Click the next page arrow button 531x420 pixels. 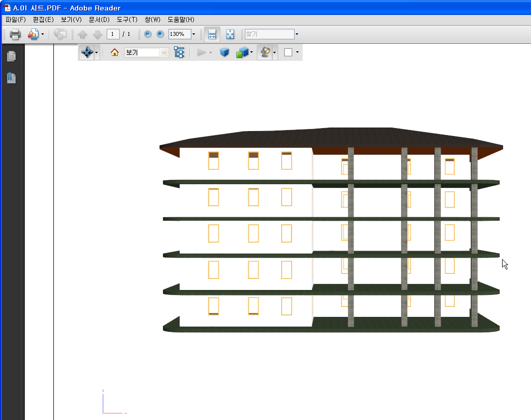pos(97,34)
